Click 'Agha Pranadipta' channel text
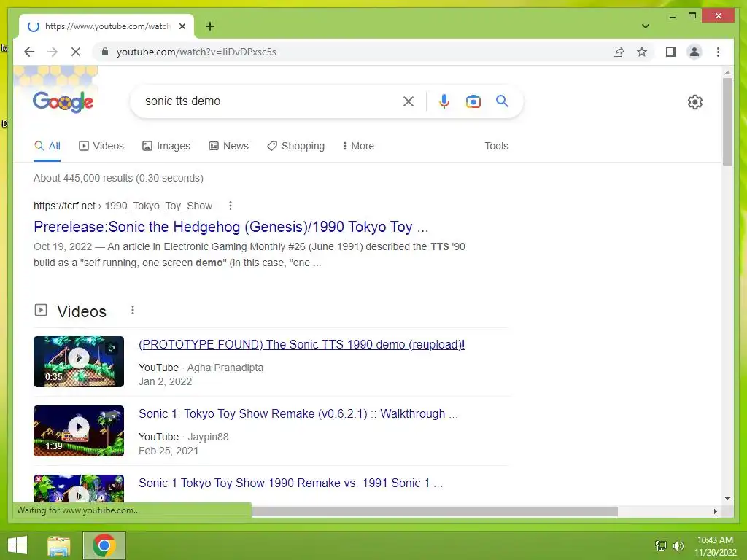The width and height of the screenshot is (747, 560). click(x=225, y=367)
